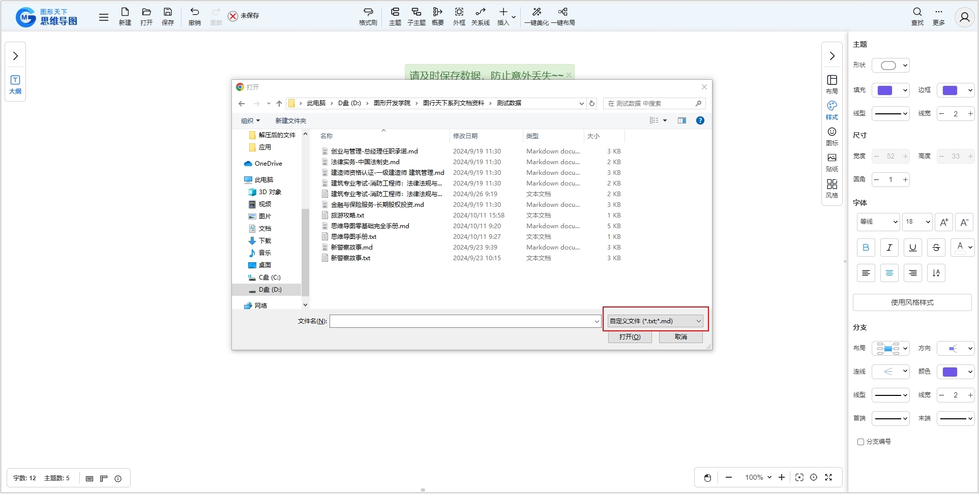Viewport: 980px width, 494px height.
Task: Open the More (更多) options
Action: pos(939,16)
